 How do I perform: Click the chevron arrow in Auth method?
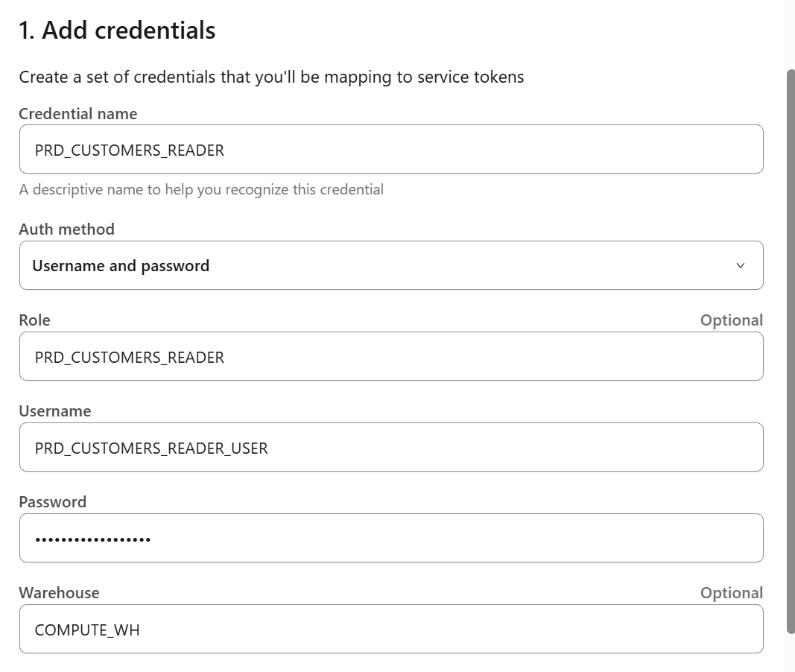coord(740,266)
